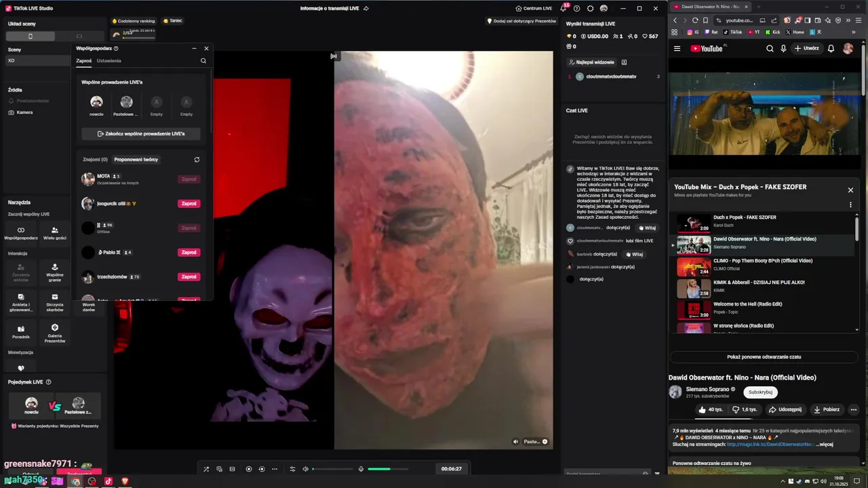Open more actions menu next to Pobierz
This screenshot has width=868, height=488.
click(854, 409)
